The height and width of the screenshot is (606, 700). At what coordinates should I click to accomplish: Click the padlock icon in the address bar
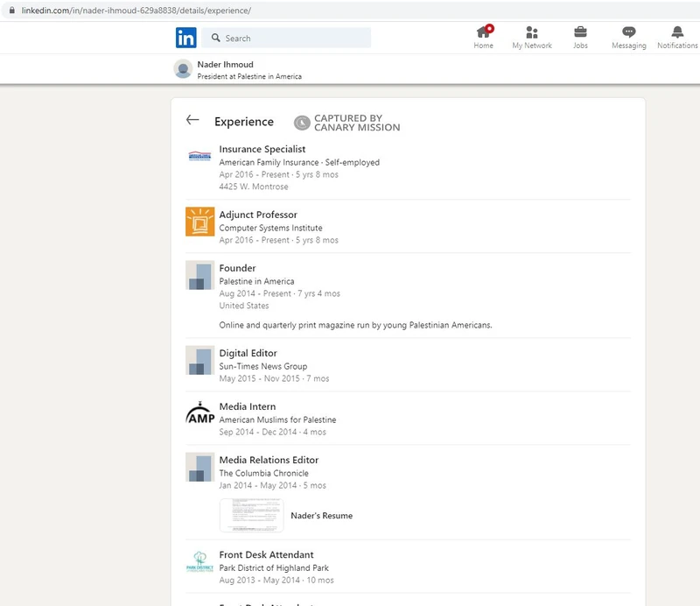point(12,11)
